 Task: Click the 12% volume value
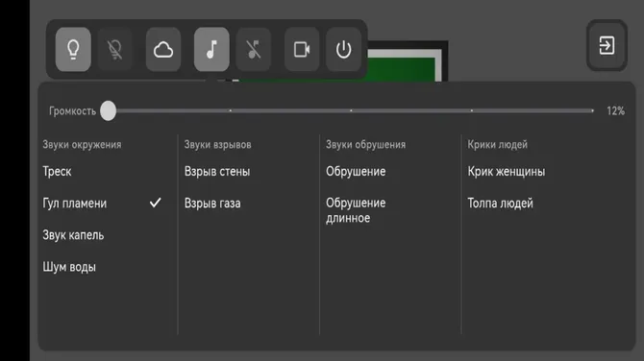(x=616, y=110)
